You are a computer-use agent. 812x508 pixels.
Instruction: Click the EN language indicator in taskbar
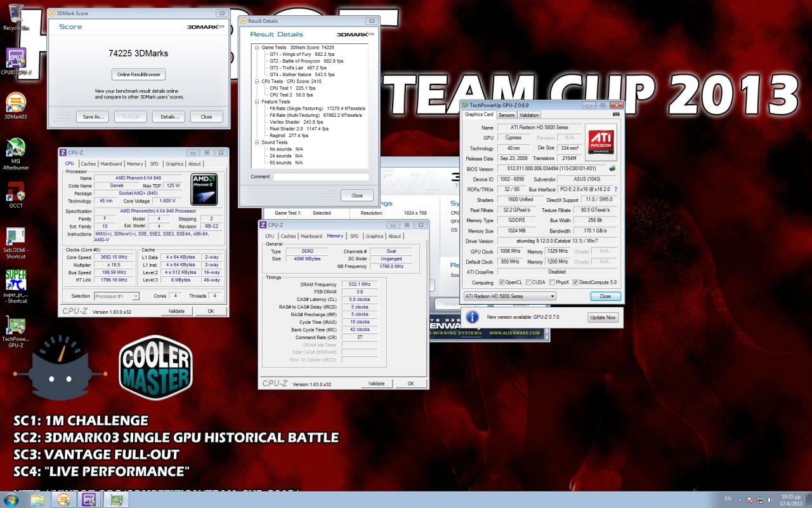pos(728,499)
